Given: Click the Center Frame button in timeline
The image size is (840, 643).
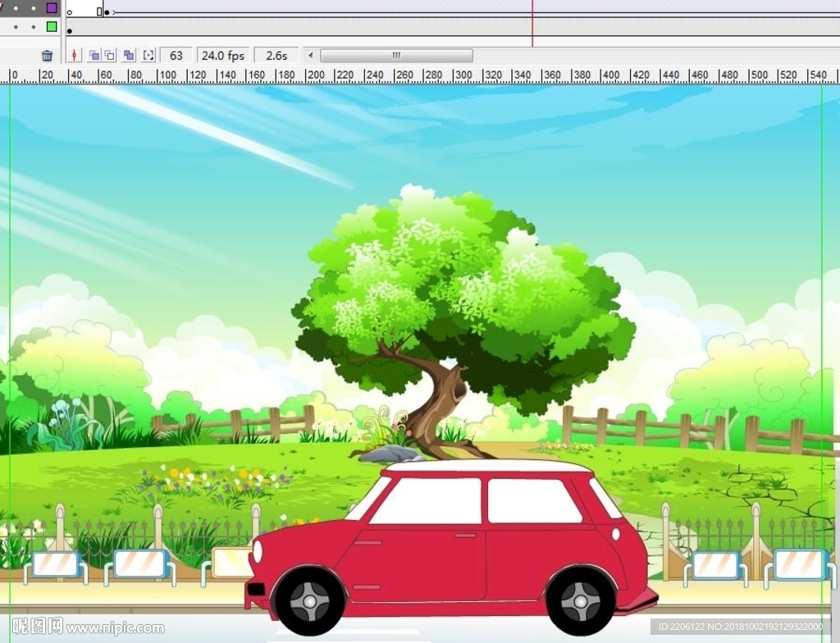Looking at the screenshot, I should tap(75, 56).
